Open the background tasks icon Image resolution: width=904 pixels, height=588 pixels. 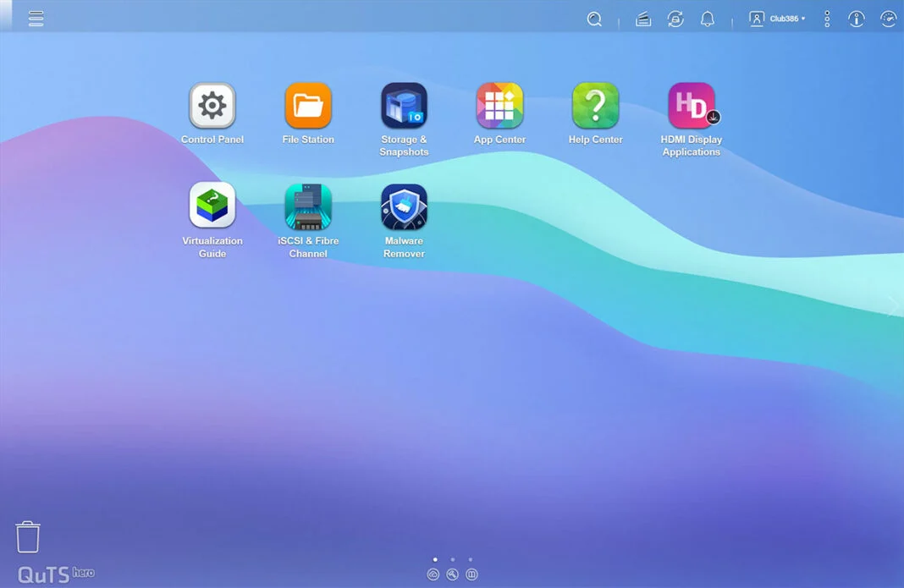click(643, 19)
